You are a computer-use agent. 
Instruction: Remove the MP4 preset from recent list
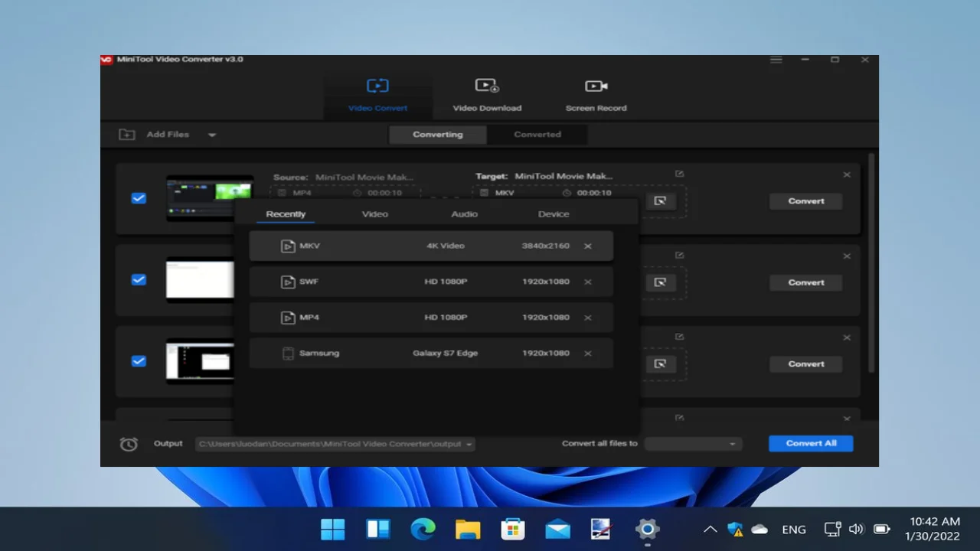tap(588, 318)
